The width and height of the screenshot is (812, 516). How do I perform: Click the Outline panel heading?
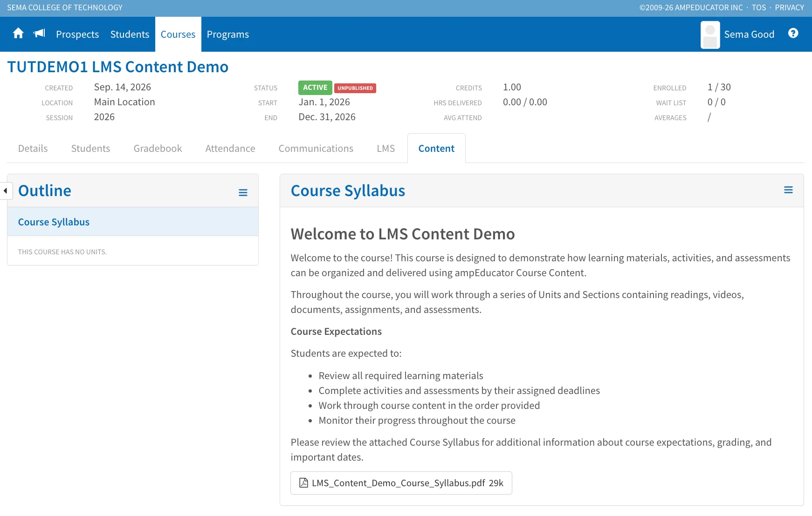(x=45, y=191)
